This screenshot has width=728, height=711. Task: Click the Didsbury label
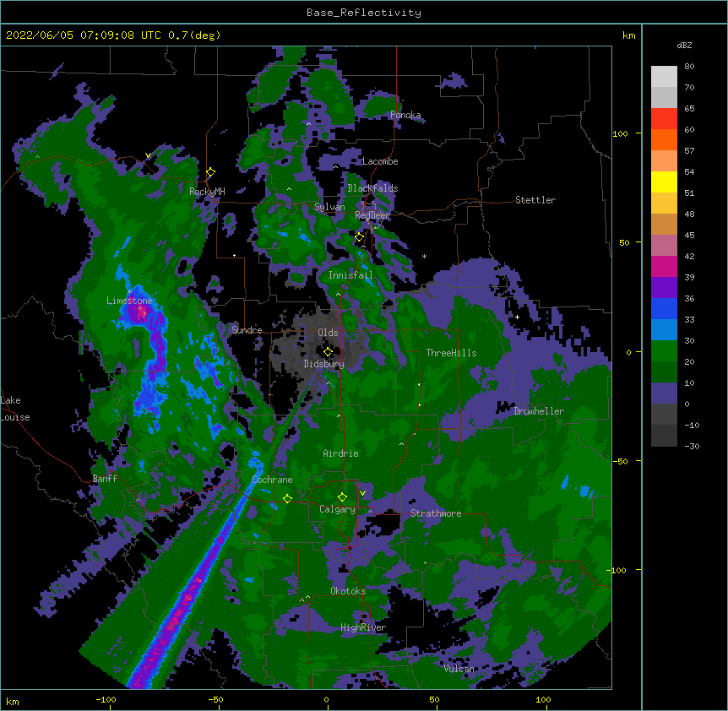tap(323, 364)
